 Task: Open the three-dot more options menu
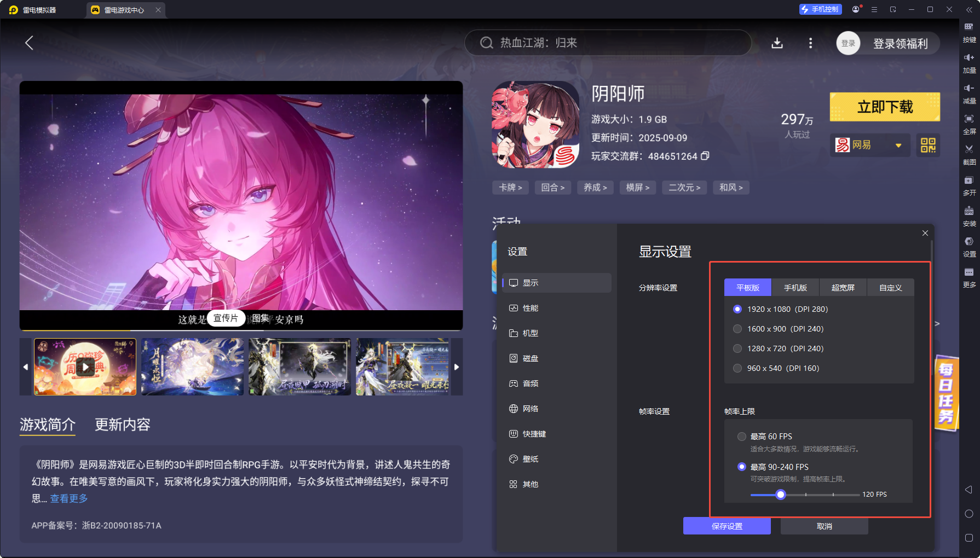pos(810,43)
